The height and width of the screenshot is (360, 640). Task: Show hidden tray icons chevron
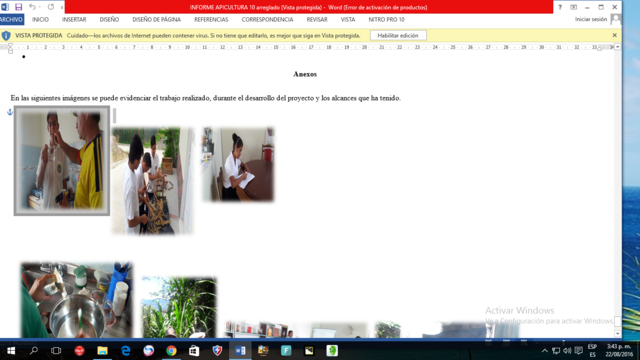544,351
